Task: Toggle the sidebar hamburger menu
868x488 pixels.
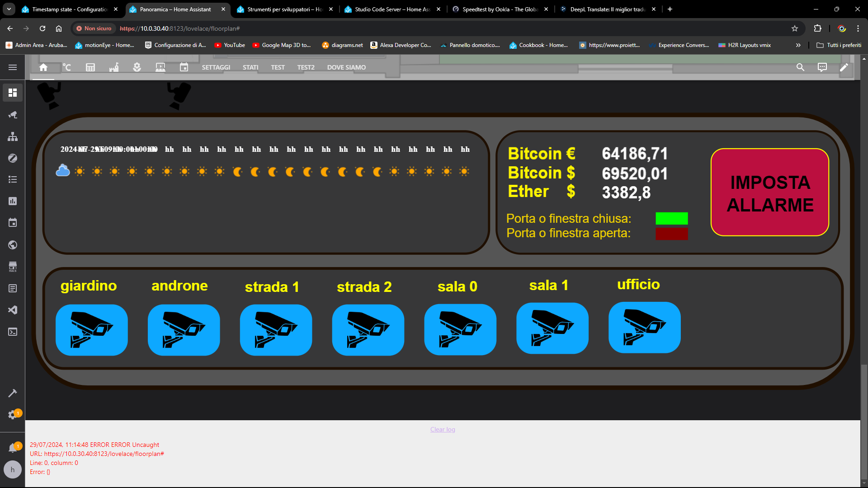Action: coord(13,67)
